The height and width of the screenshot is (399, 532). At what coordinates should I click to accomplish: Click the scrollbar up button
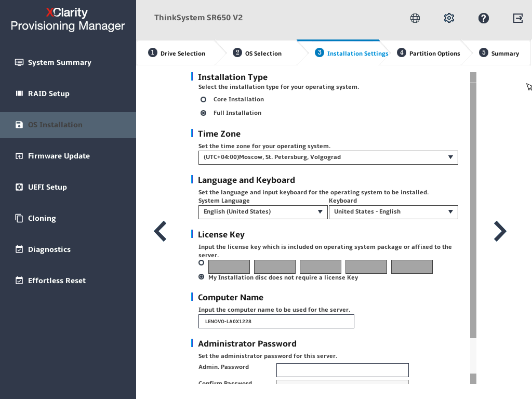coord(473,77)
